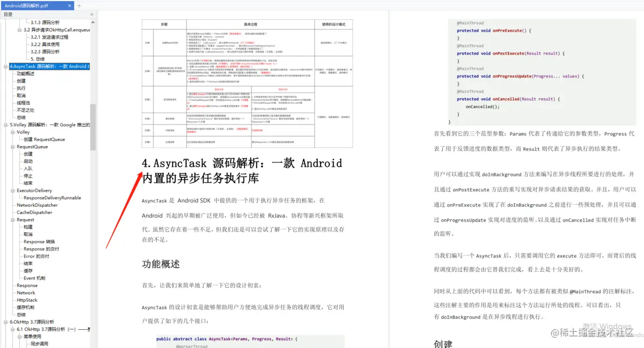This screenshot has width=644, height=348.
Task: Open HttpStack outline entry
Action: pos(27,300)
